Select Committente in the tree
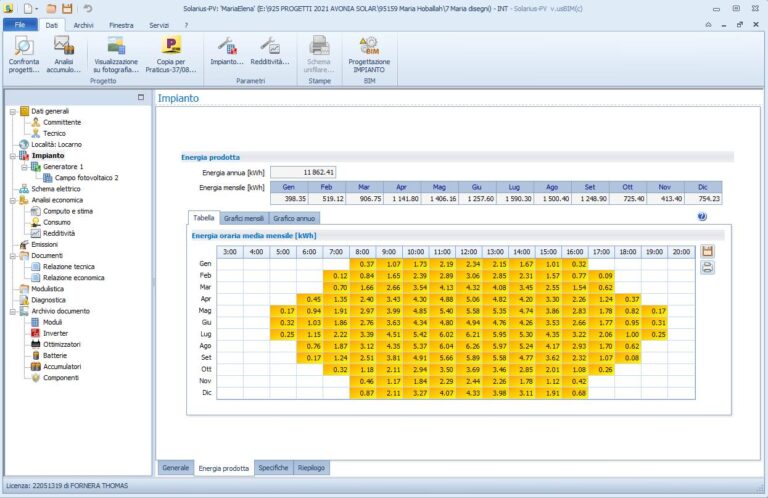768x498 pixels. (62, 122)
